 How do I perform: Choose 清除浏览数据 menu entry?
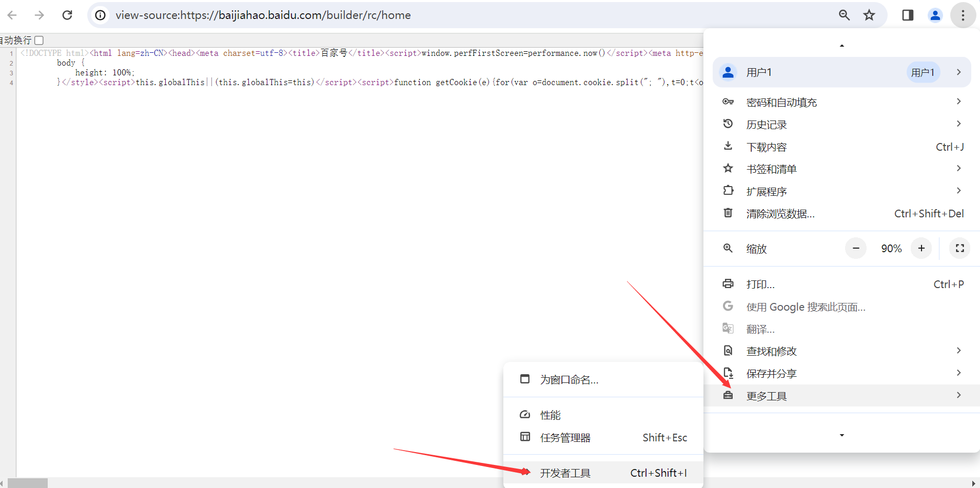[x=780, y=214]
